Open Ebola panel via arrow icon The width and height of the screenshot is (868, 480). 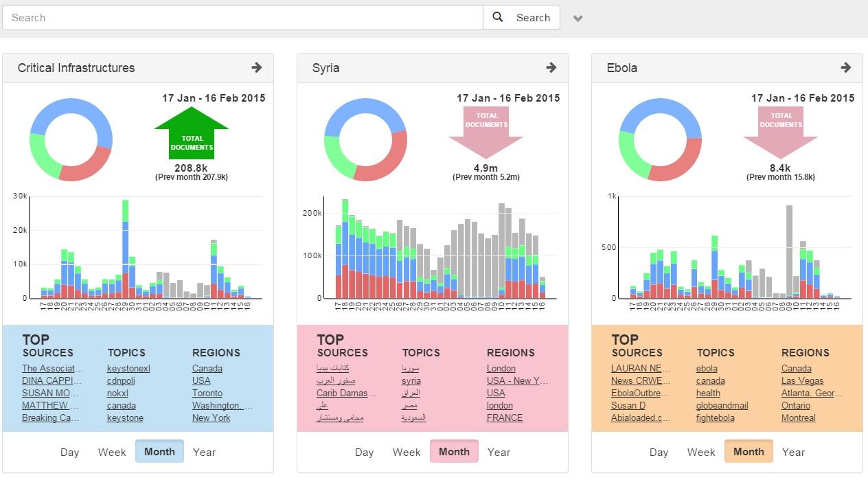845,67
